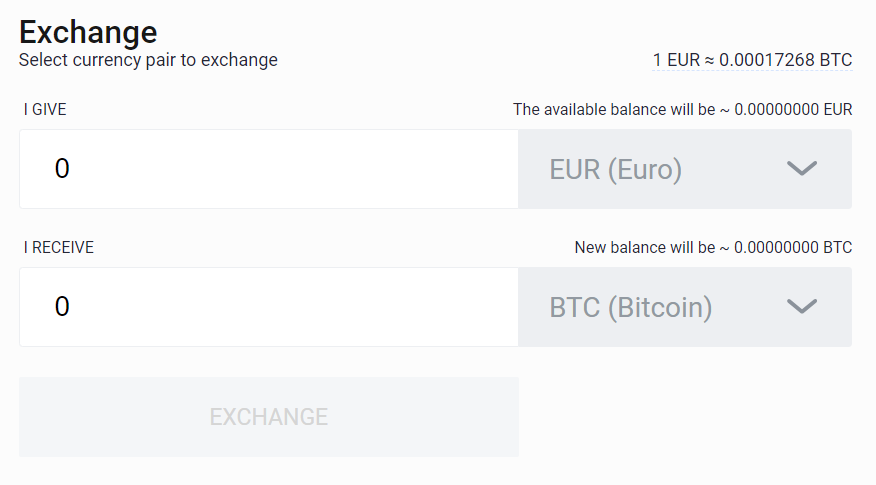The image size is (876, 485).
Task: Click the chevron arrow beside BTC (Bitcoin)
Action: tap(802, 307)
